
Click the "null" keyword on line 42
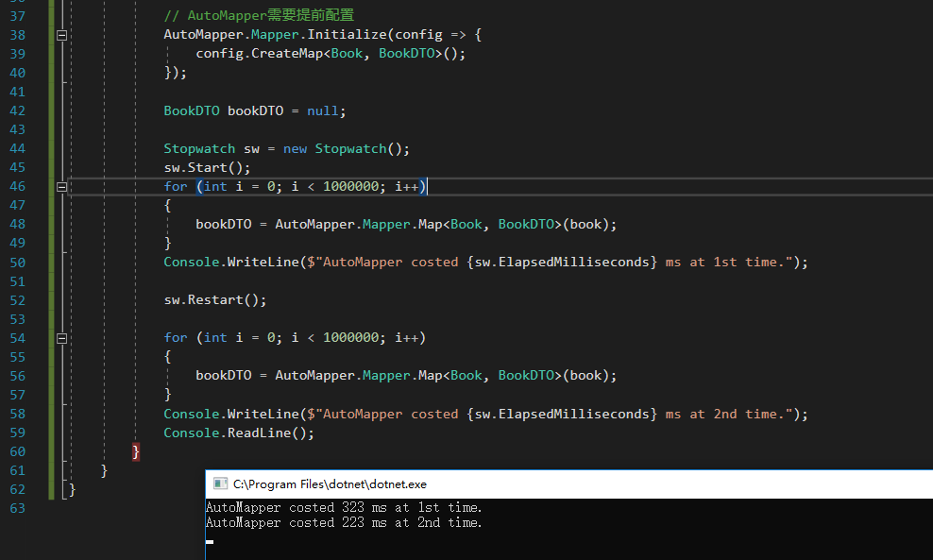[x=323, y=110]
